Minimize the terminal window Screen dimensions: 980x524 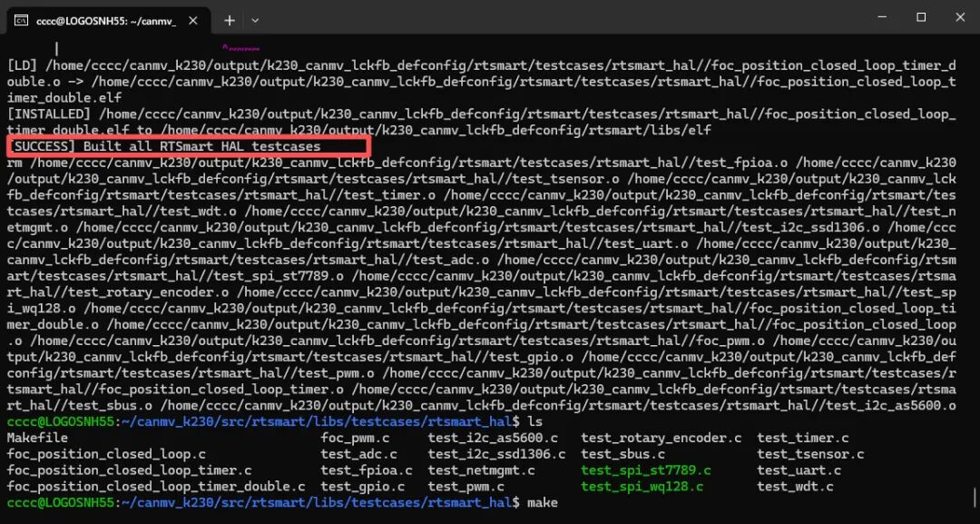pos(882,17)
